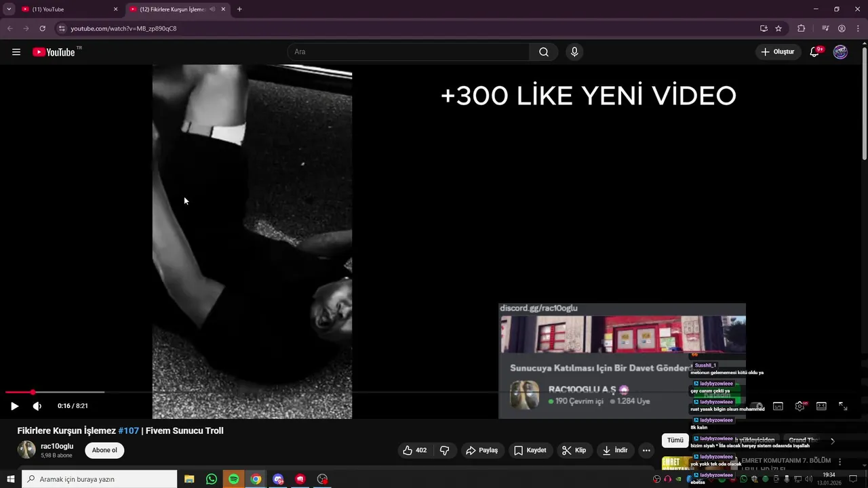Open Chrome from the taskbar
The height and width of the screenshot is (488, 868).
click(x=256, y=479)
